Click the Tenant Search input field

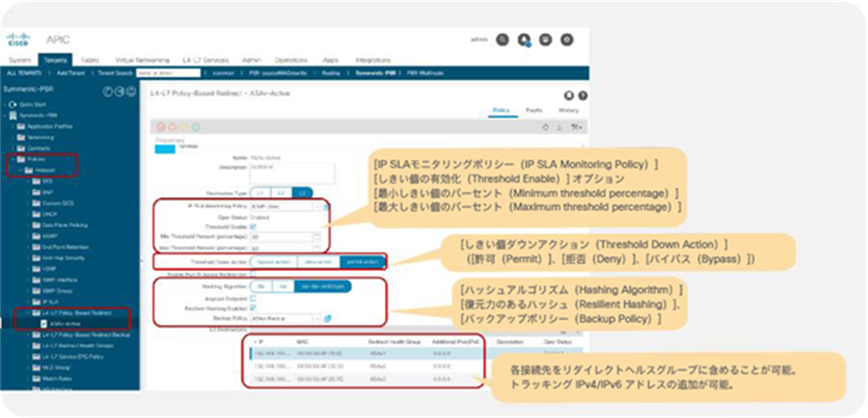coord(168,73)
